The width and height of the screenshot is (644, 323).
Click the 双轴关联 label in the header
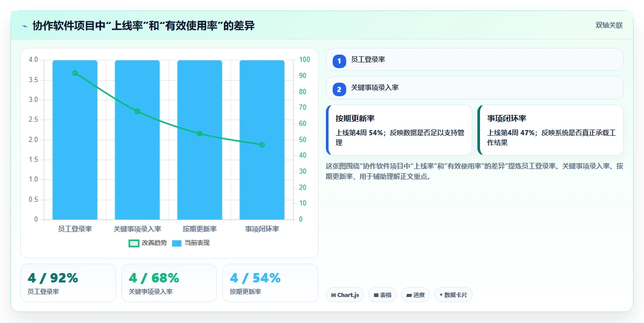coord(609,25)
